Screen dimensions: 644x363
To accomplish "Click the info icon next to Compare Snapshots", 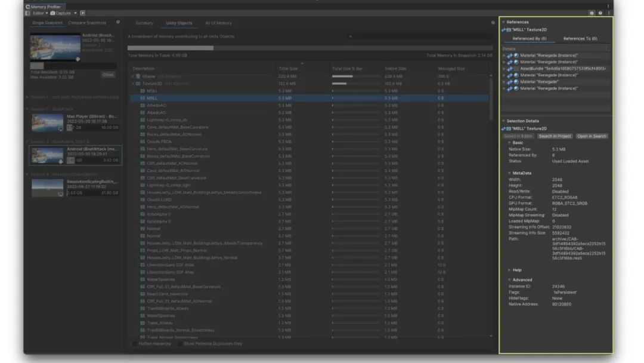I will 118,23.
